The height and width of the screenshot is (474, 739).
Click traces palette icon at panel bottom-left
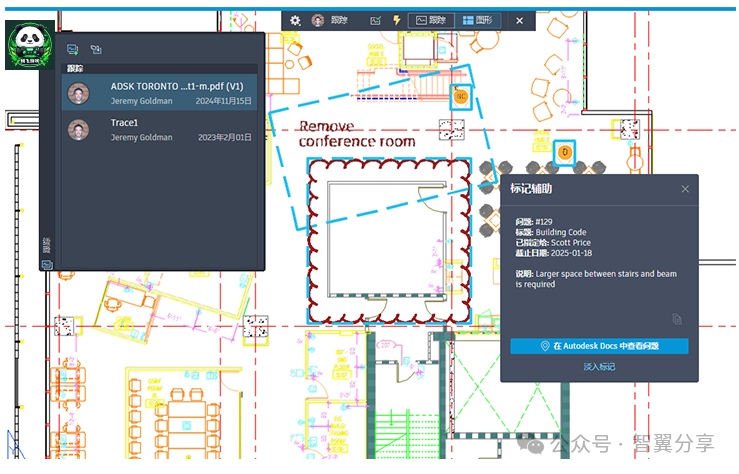(x=46, y=264)
